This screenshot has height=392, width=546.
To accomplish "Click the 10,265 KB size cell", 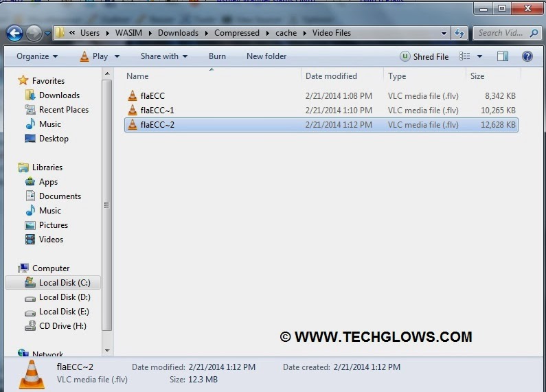I will [498, 111].
